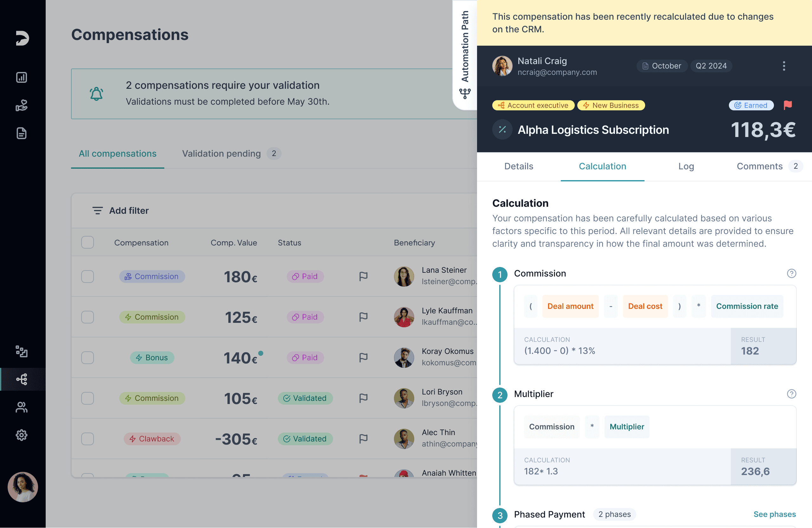Switch to the Details tab

pyautogui.click(x=519, y=166)
